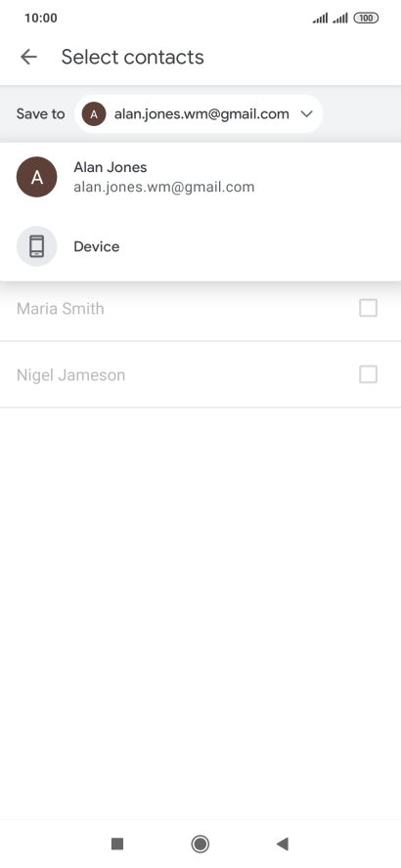Tap the Nigel Jameson contact name

click(70, 375)
